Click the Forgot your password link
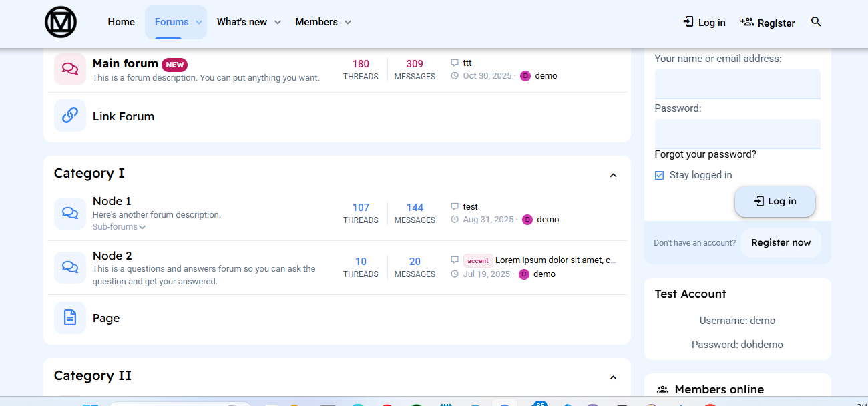This screenshot has height=406, width=868. 705,154
